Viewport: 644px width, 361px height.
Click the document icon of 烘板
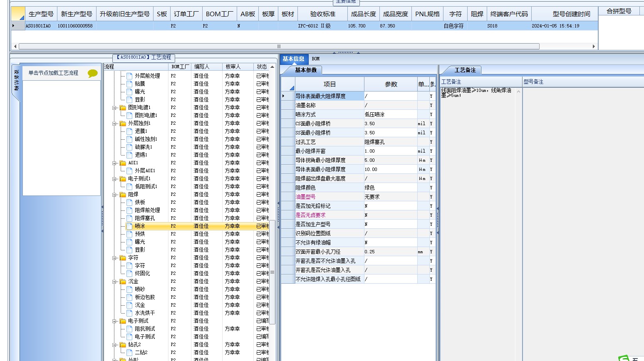[129, 202]
